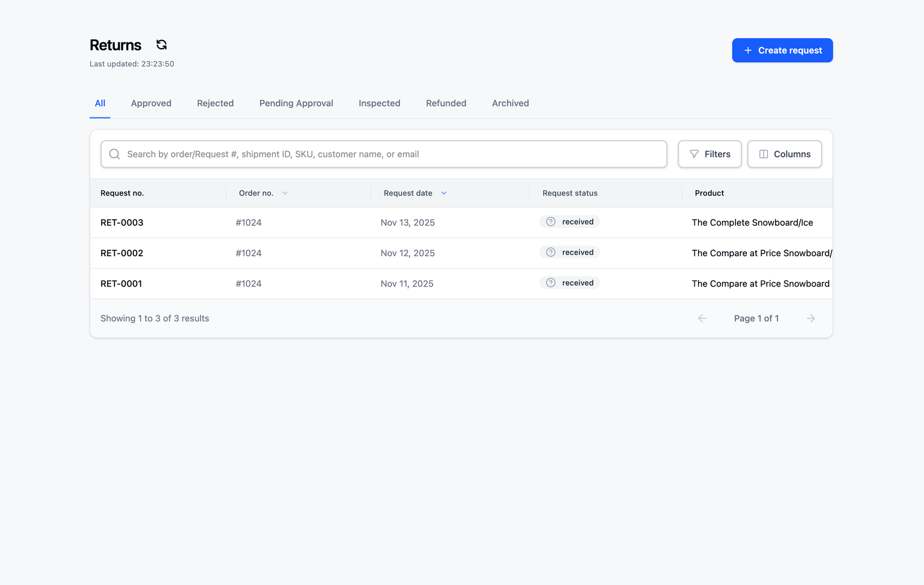Viewport: 924px width, 585px height.
Task: Click the question mark on RET-0001 status
Action: (x=551, y=282)
